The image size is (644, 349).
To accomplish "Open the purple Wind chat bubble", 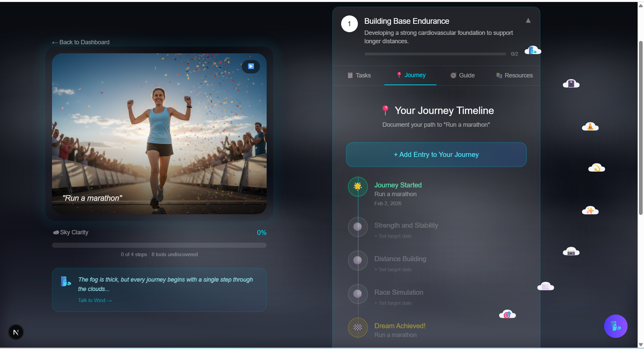I will coord(615,326).
